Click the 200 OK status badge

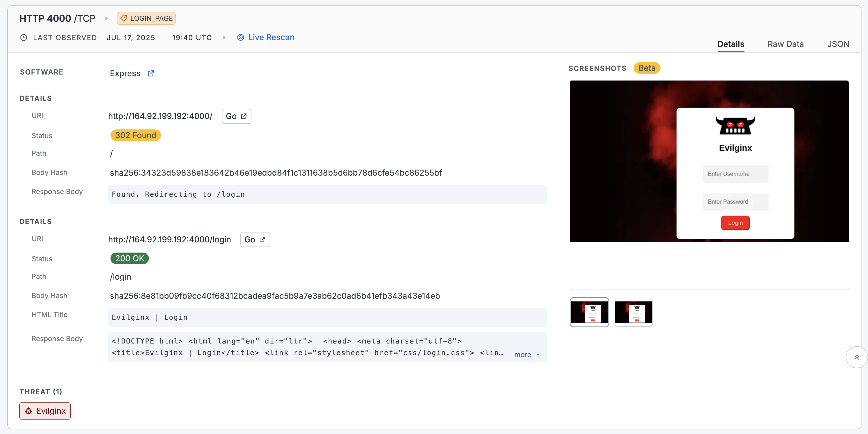tap(130, 258)
